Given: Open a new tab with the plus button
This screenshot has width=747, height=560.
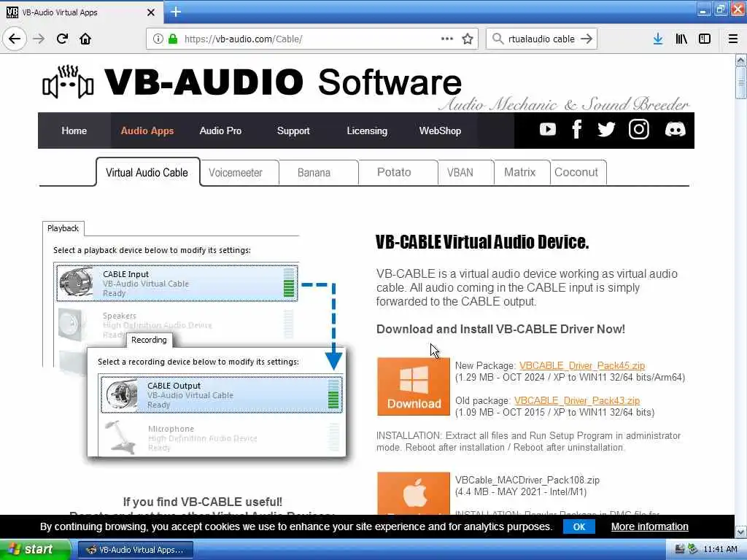Looking at the screenshot, I should coord(175,12).
